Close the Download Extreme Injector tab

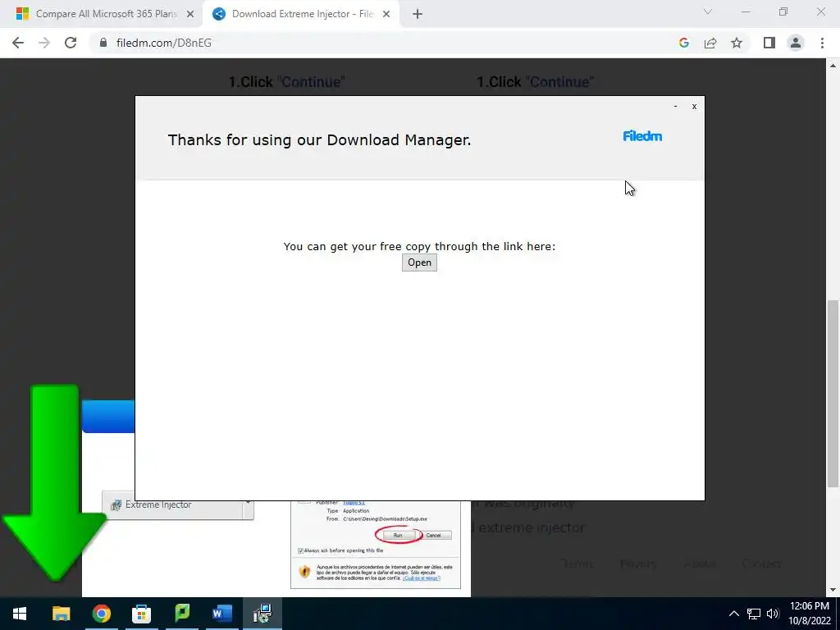pos(386,15)
